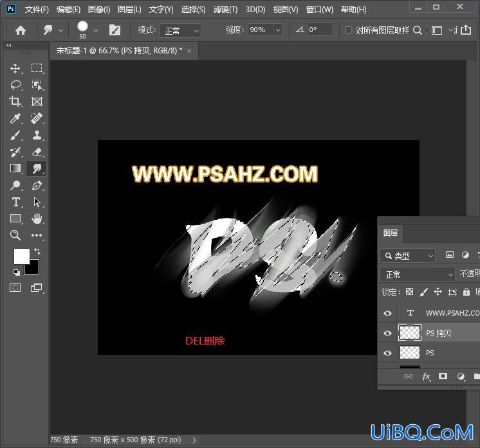Open the 编辑(E) menu
480x448 pixels.
69,10
